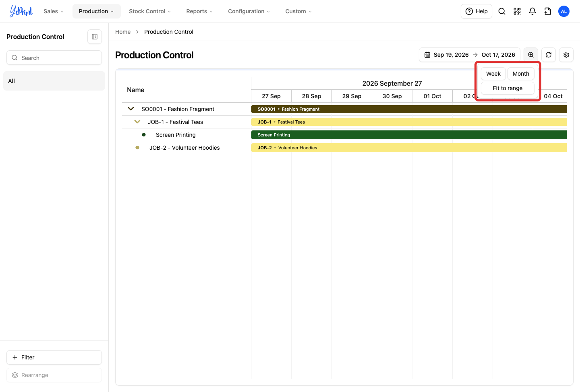Go to Home breadcrumb
This screenshot has width=580, height=392.
tap(123, 32)
